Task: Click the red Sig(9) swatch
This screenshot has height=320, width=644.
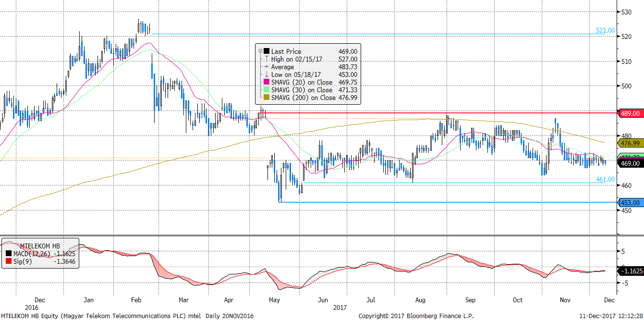Action: click(9, 261)
